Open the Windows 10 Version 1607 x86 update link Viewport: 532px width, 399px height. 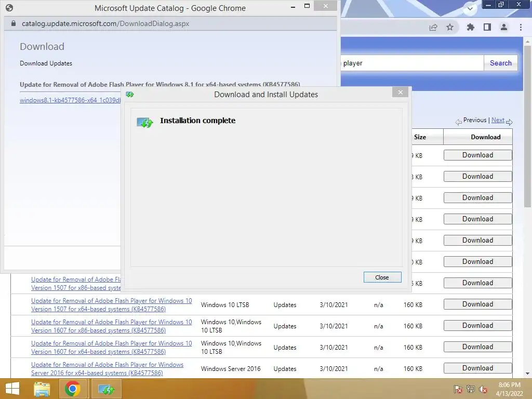(112, 326)
